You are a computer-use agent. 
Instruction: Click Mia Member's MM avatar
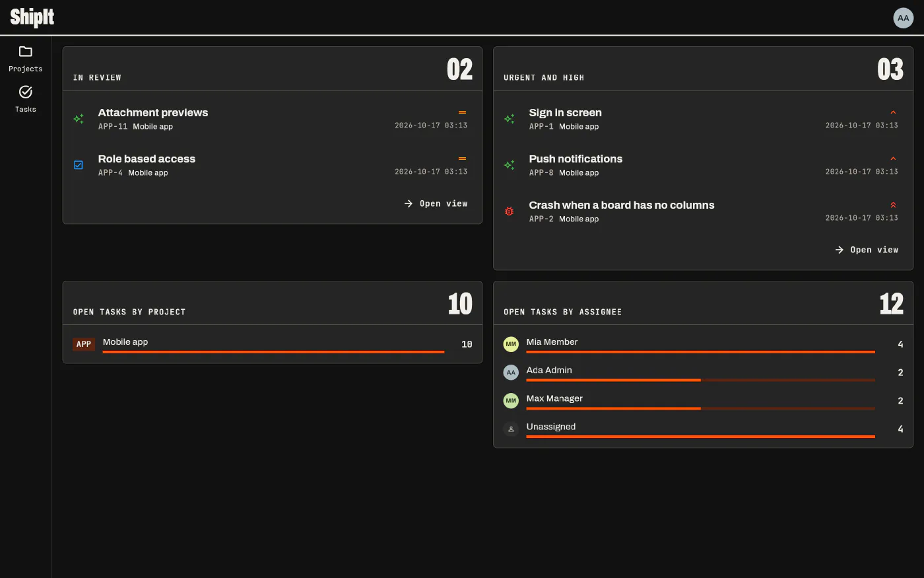coord(511,344)
